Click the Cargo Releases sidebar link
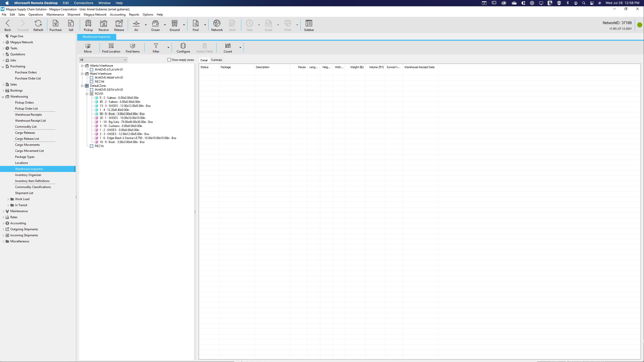Viewport: 644px width, 362px height. click(25, 133)
